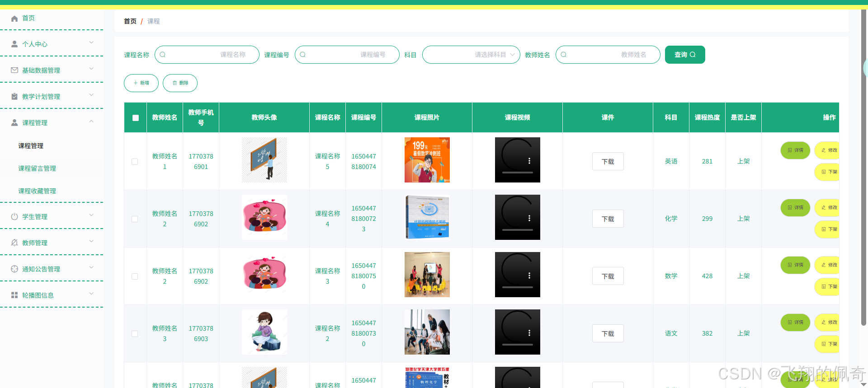The image size is (868, 388).
Task: Click the 课程编号 search input field
Action: point(347,55)
